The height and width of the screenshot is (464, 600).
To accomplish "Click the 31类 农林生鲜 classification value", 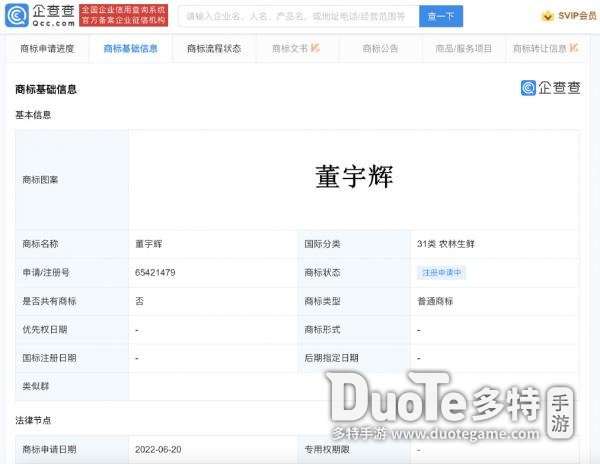I will pos(446,244).
